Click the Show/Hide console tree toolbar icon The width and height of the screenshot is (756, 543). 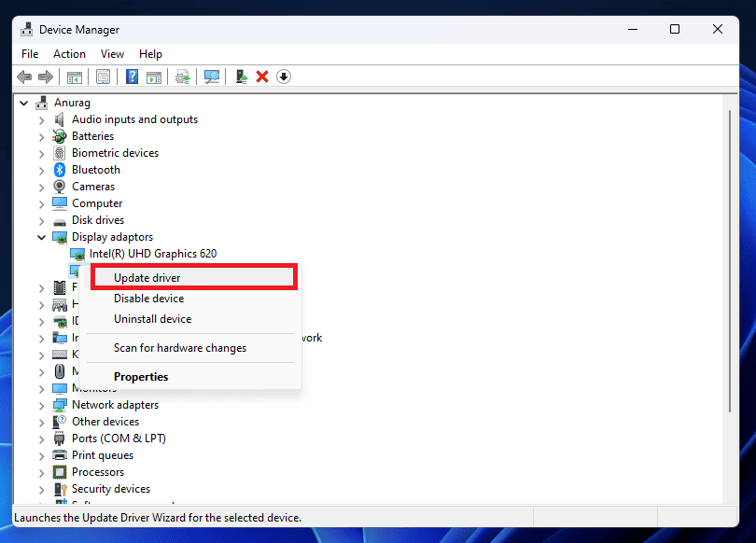click(74, 77)
